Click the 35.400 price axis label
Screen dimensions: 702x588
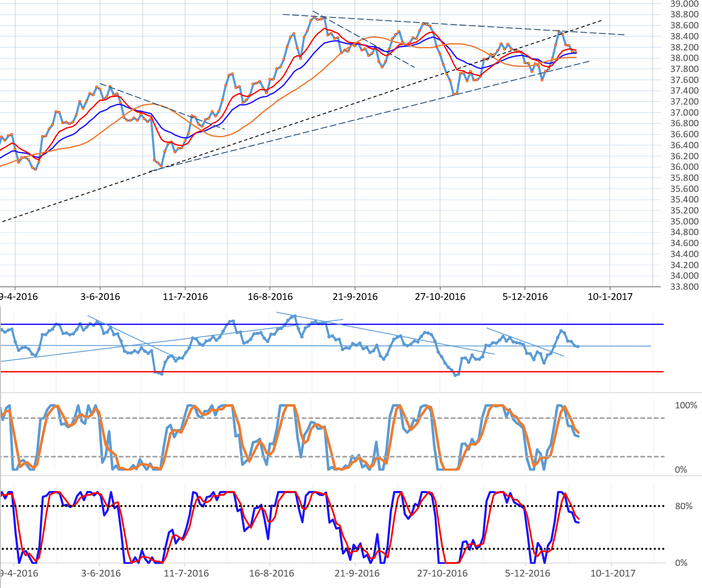click(684, 200)
